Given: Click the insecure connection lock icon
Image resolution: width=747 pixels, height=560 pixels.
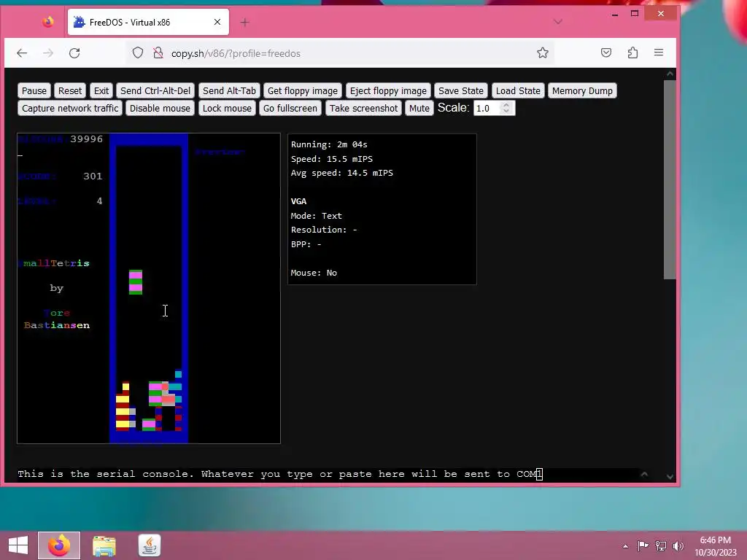Looking at the screenshot, I should pos(158,52).
